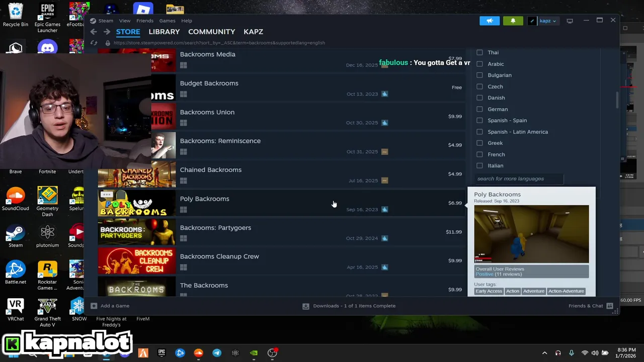Screen dimensions: 644x362
Task: Reload the store page with the refresh icon
Action: [94, 43]
